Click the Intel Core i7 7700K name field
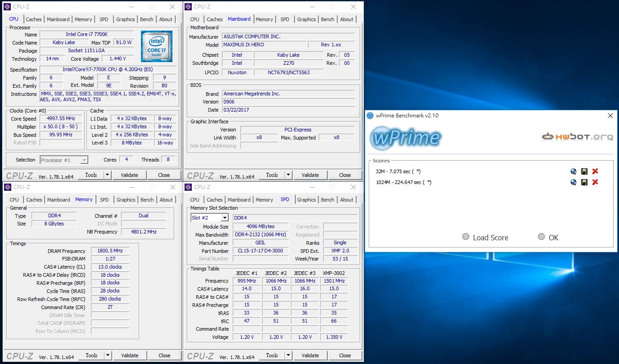Screen dimensions: 619x364 coord(87,34)
